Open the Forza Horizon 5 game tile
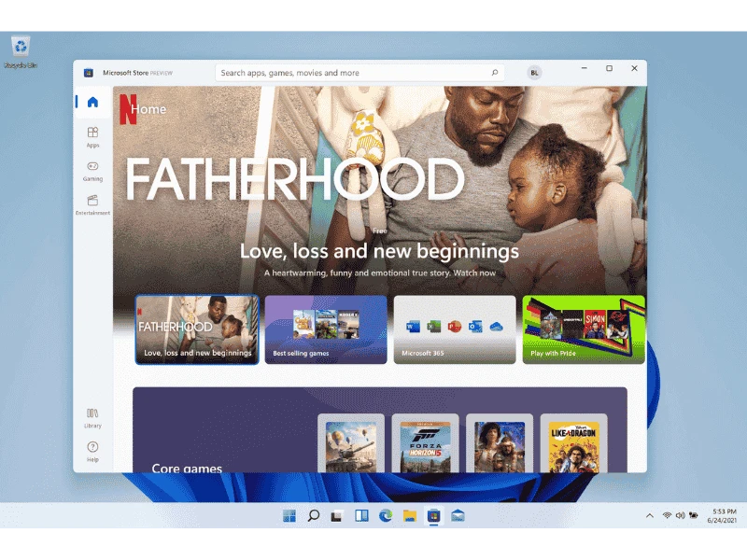Viewport: 747px width, 560px height. click(x=426, y=443)
